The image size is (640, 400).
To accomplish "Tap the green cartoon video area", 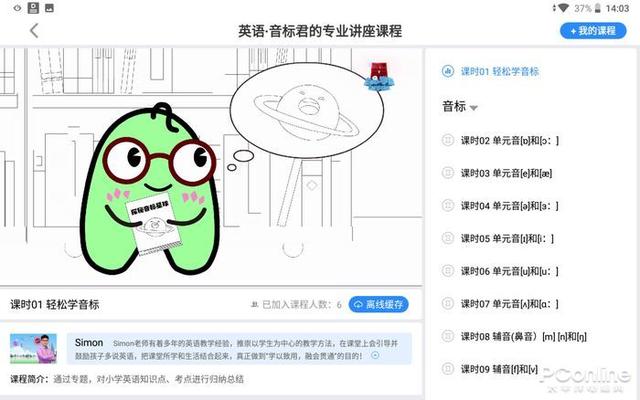I will [211, 167].
